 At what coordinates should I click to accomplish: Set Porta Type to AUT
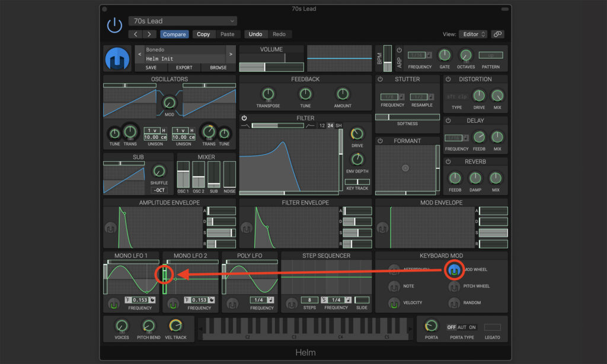click(462, 327)
